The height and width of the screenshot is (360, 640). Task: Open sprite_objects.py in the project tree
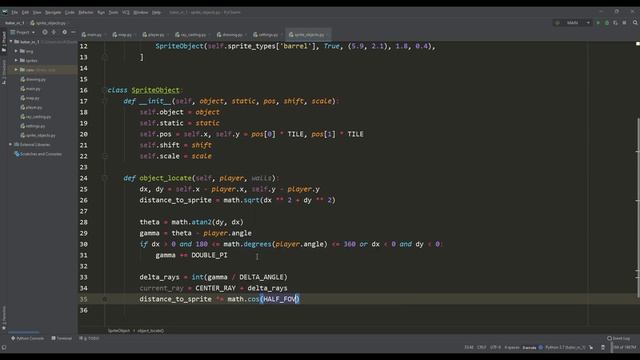click(38, 135)
